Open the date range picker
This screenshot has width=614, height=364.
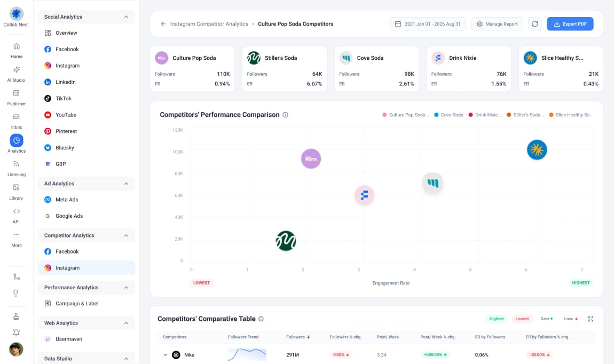coord(428,24)
